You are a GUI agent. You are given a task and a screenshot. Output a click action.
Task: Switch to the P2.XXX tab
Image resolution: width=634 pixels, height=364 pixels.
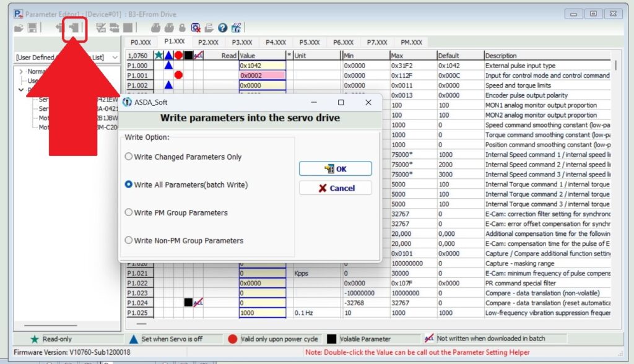(208, 43)
